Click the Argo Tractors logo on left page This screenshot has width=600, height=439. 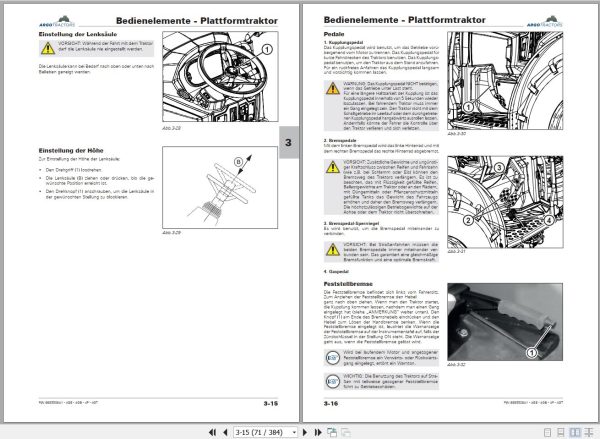[x=57, y=22]
